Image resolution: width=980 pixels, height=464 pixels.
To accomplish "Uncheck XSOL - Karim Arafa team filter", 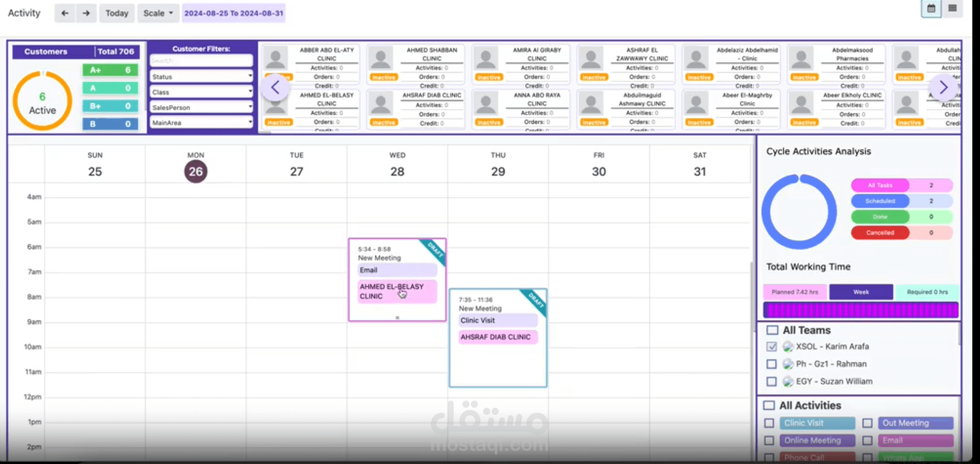I will 772,347.
